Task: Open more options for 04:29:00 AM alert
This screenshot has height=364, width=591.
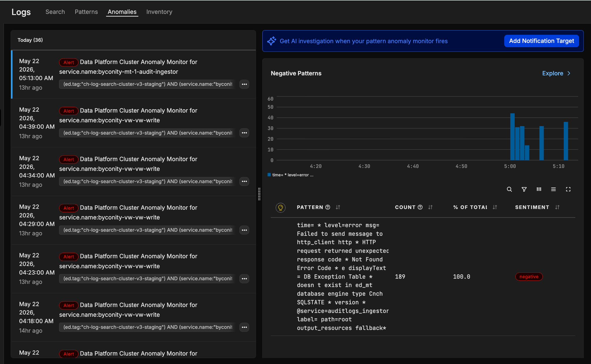Action: (x=244, y=230)
